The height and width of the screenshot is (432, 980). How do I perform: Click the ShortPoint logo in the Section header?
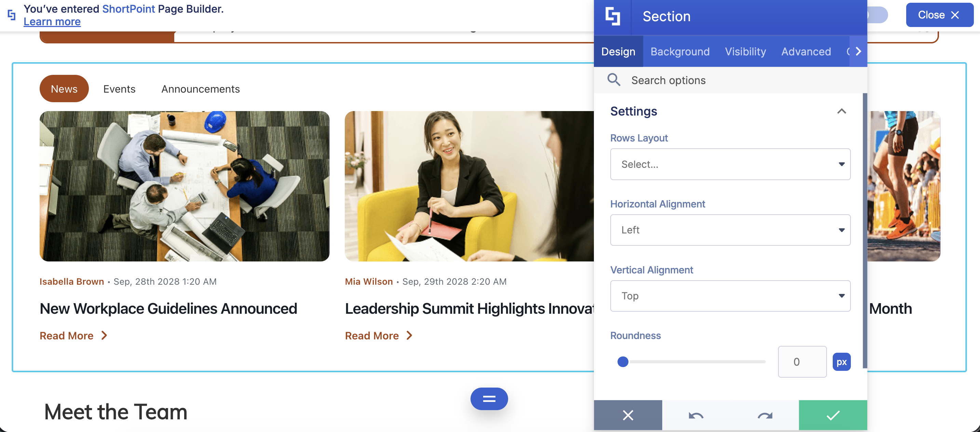point(612,17)
